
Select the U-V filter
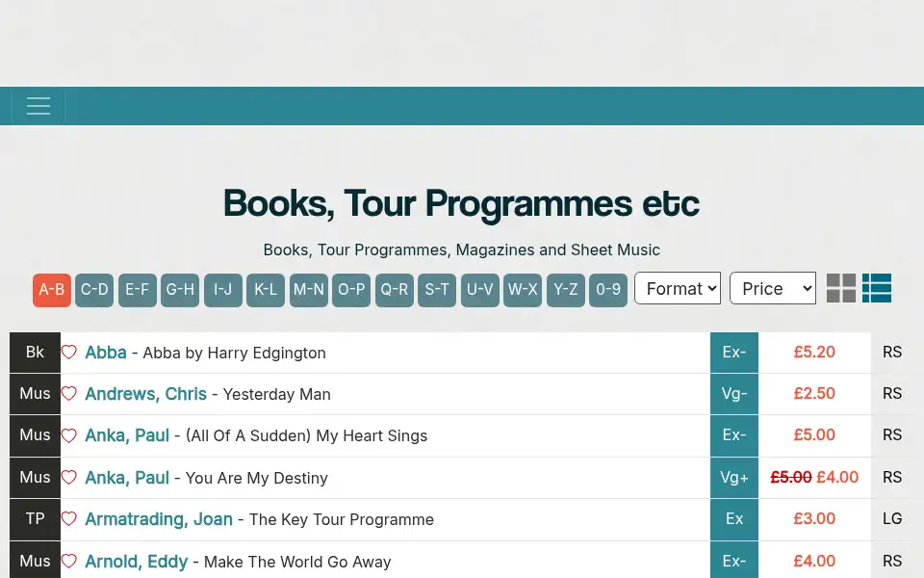[x=479, y=290]
